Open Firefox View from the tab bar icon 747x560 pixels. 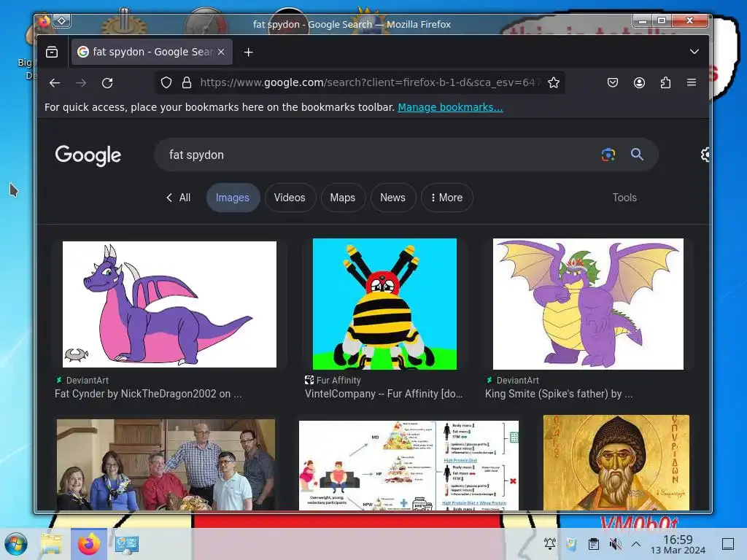(52, 52)
